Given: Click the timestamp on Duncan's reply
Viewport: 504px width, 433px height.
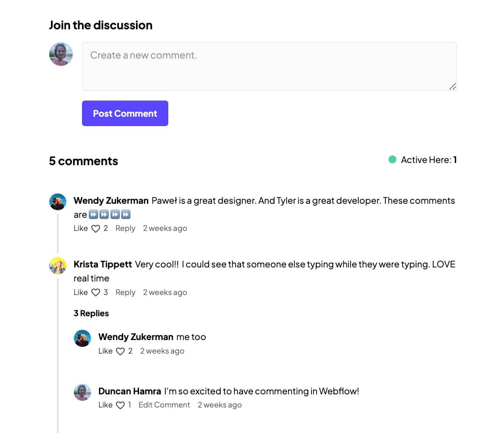Looking at the screenshot, I should click(x=220, y=405).
